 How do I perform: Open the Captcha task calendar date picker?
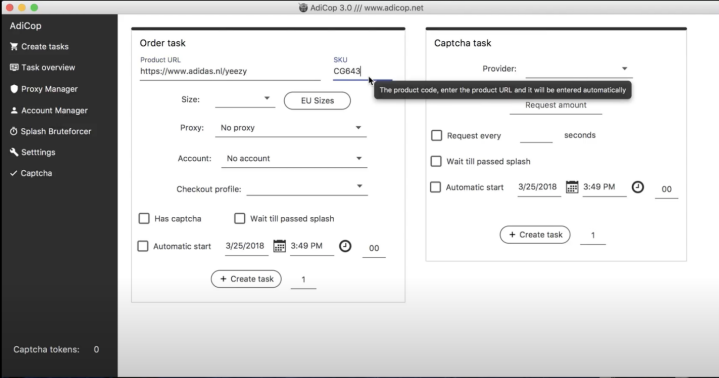pos(572,187)
